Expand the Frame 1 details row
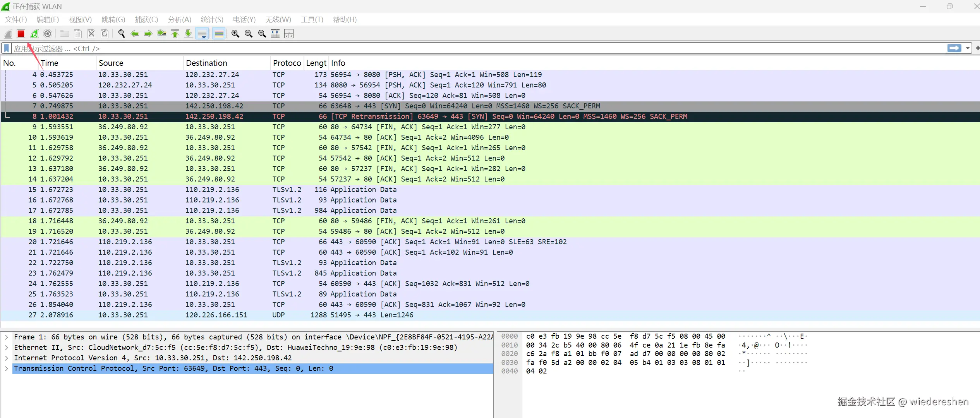The height and width of the screenshot is (418, 980). (x=7, y=337)
